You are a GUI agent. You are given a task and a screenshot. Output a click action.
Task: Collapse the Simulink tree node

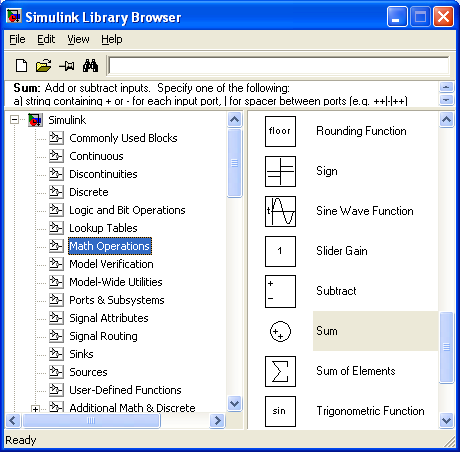14,120
